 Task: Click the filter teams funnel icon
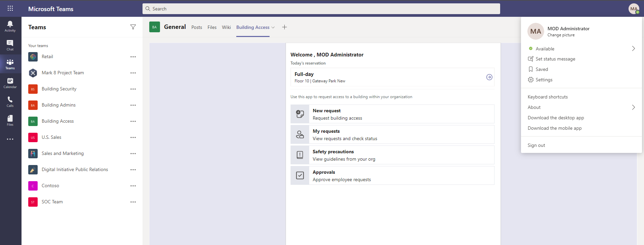(133, 27)
